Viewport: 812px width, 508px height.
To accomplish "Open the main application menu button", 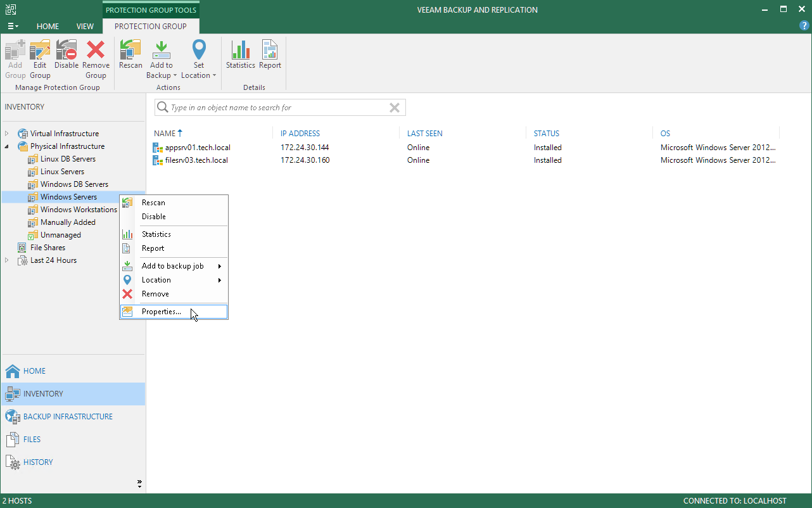I will (13, 26).
